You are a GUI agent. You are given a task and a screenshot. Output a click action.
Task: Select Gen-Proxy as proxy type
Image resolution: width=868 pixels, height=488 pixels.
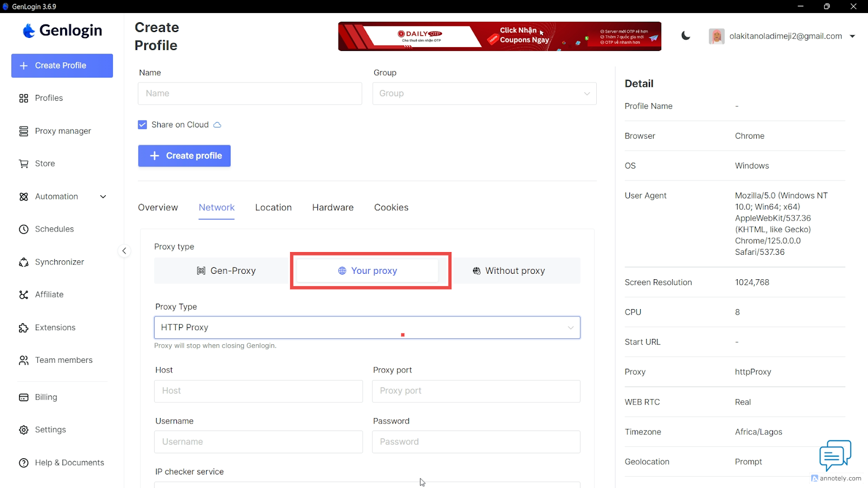click(226, 271)
